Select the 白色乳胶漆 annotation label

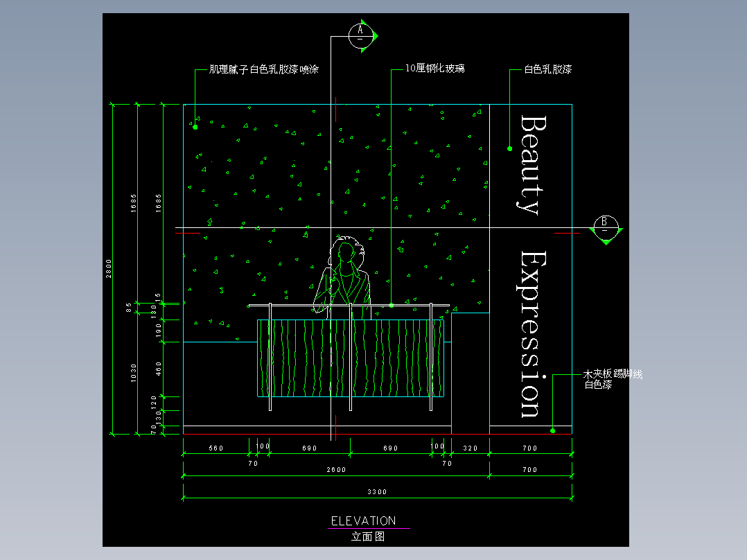tap(548, 69)
